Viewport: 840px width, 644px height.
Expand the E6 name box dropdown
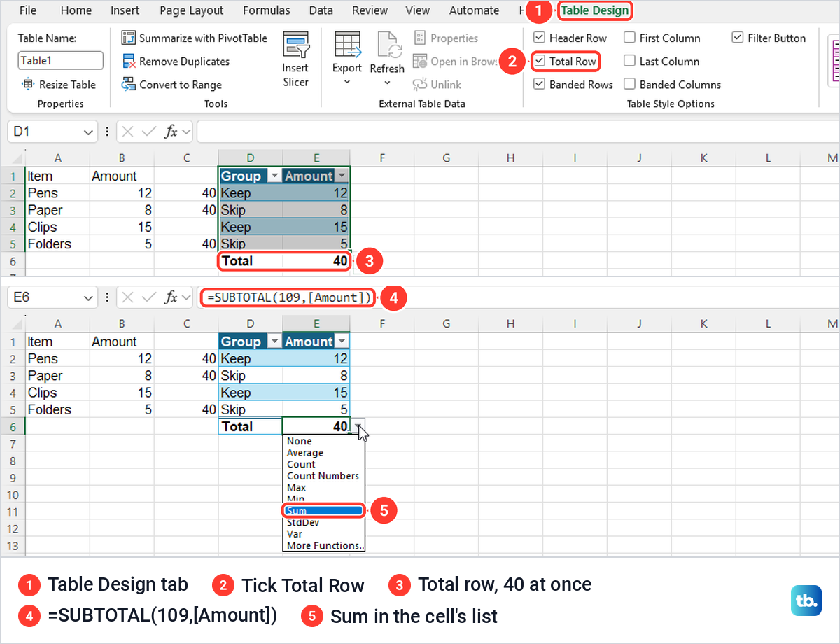pos(89,297)
